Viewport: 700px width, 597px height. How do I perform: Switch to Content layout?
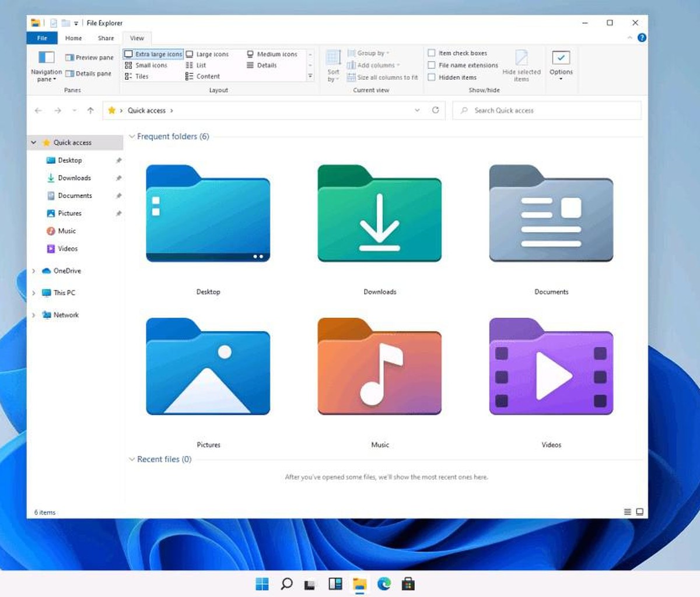click(202, 76)
